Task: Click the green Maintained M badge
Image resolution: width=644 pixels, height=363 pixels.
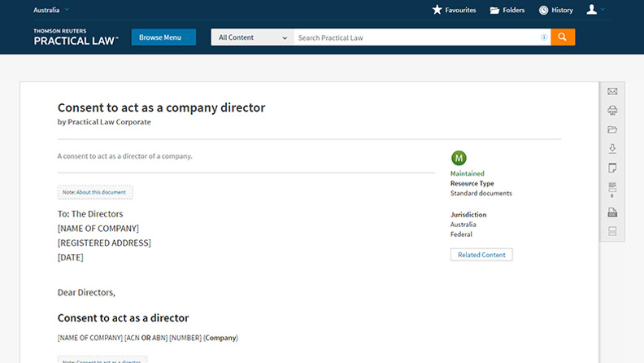Action: [459, 158]
